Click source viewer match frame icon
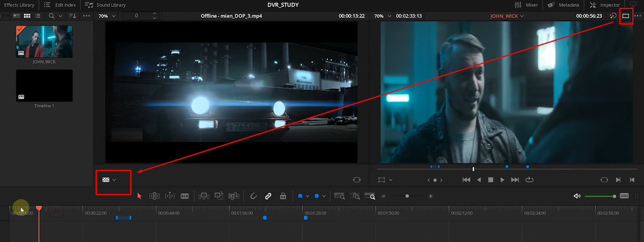The height and width of the screenshot is (242, 644). click(357, 180)
